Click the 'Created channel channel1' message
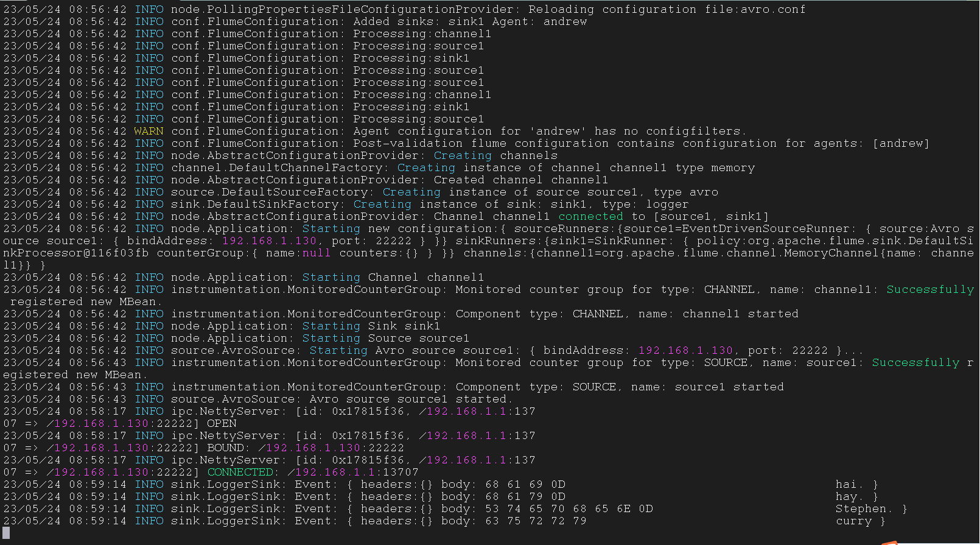 (520, 180)
